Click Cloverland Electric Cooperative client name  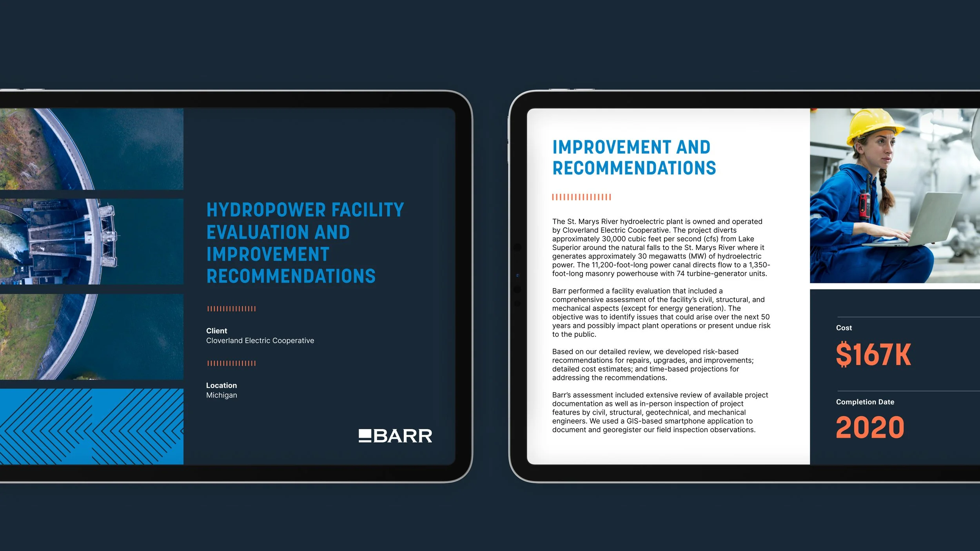(x=260, y=341)
